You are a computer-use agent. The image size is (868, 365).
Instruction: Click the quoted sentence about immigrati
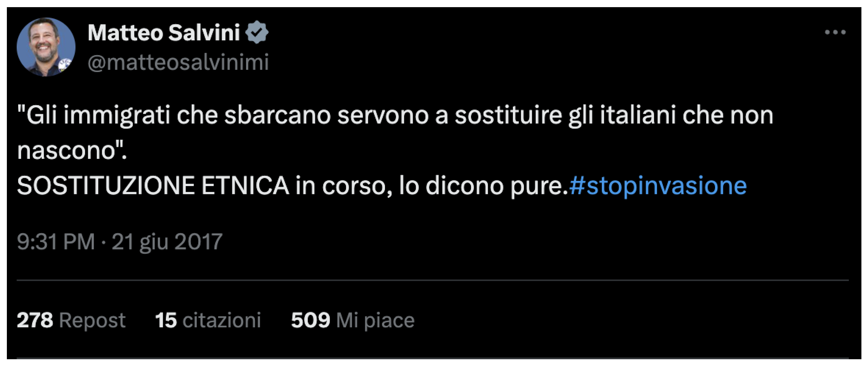point(394,115)
